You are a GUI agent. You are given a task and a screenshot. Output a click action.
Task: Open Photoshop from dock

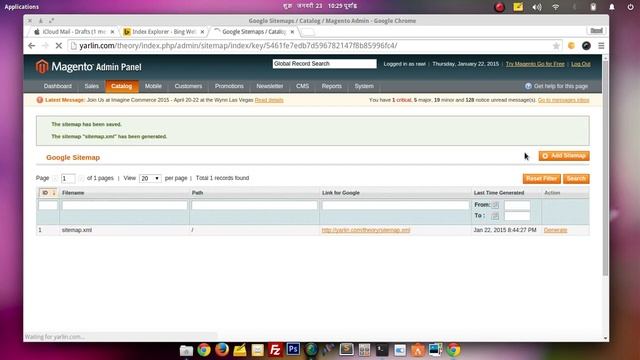tap(293, 349)
